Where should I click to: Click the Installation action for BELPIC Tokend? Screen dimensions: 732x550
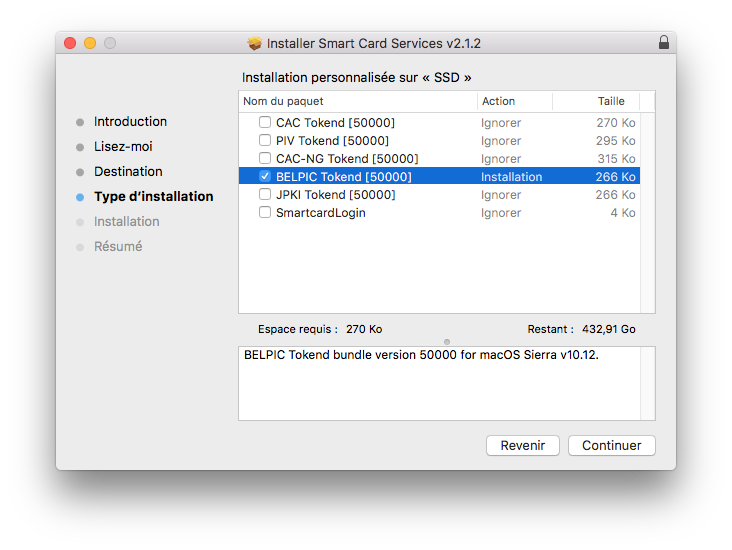[512, 177]
